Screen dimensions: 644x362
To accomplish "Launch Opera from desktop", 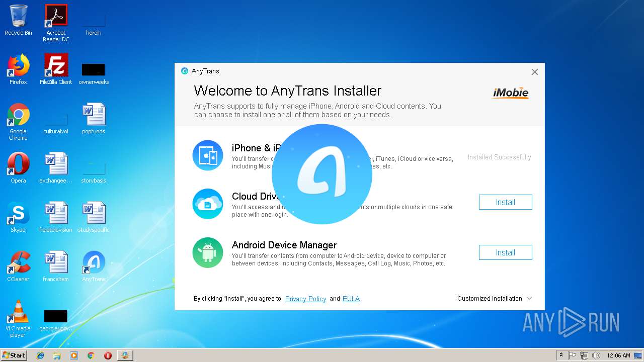I will point(18,168).
